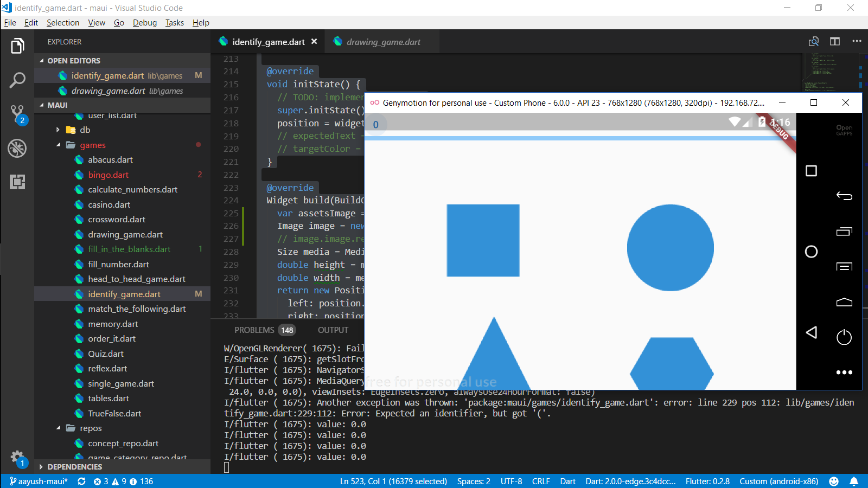The width and height of the screenshot is (868, 488).
Task: Open the Debug menu
Action: [144, 23]
